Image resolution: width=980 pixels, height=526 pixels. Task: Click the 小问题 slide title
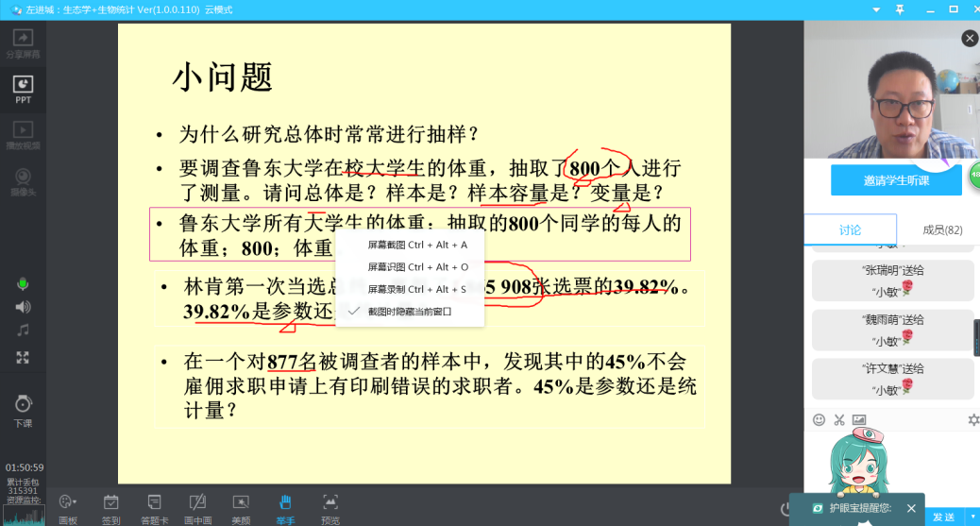pos(223,77)
